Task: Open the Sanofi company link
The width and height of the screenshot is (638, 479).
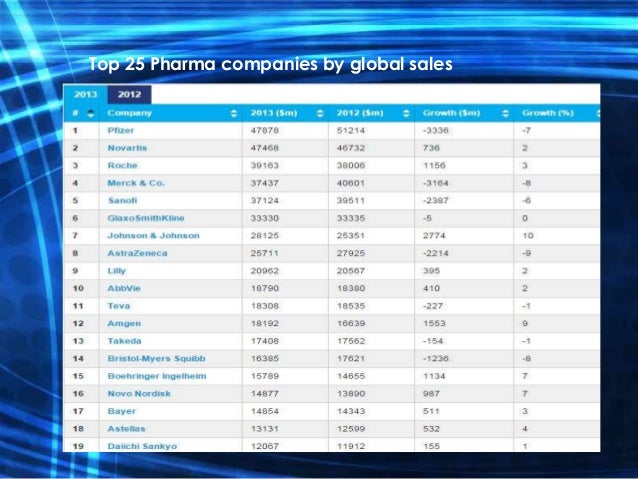Action: [122, 201]
